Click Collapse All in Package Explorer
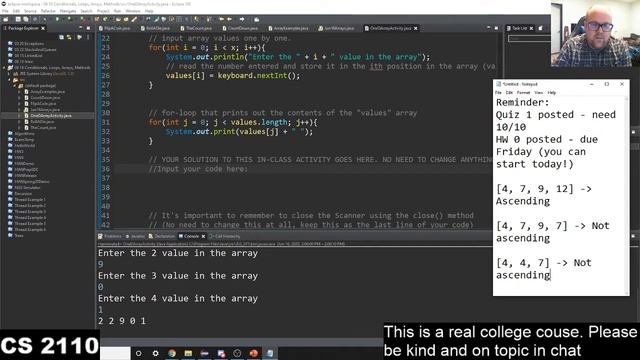Screen dimensions: 640x360 tap(61, 37)
